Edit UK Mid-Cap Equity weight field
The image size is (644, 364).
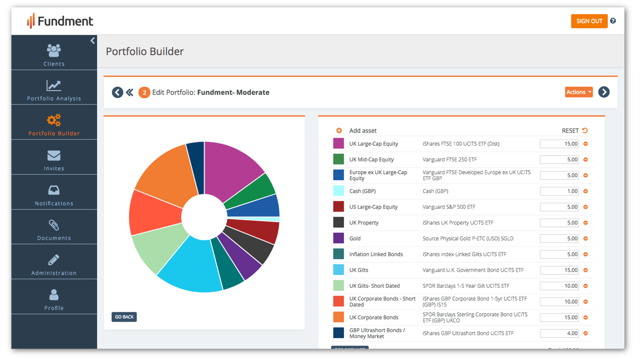coord(559,160)
